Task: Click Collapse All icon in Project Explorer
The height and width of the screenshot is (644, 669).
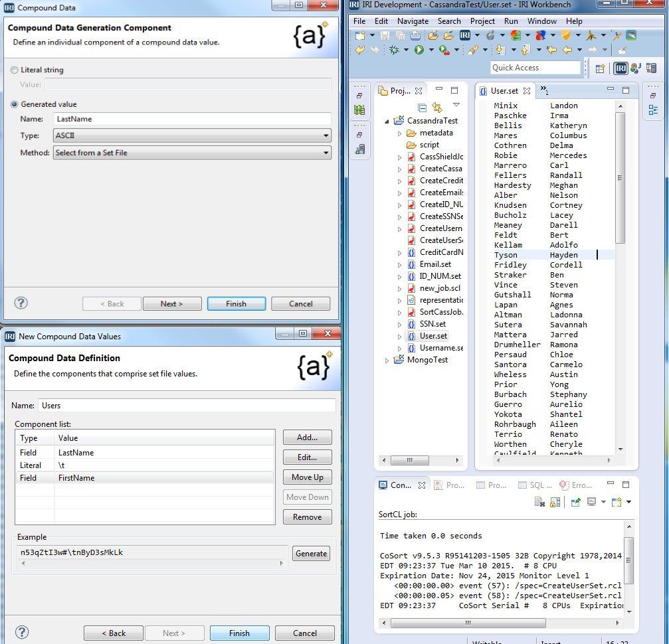Action: (x=422, y=108)
